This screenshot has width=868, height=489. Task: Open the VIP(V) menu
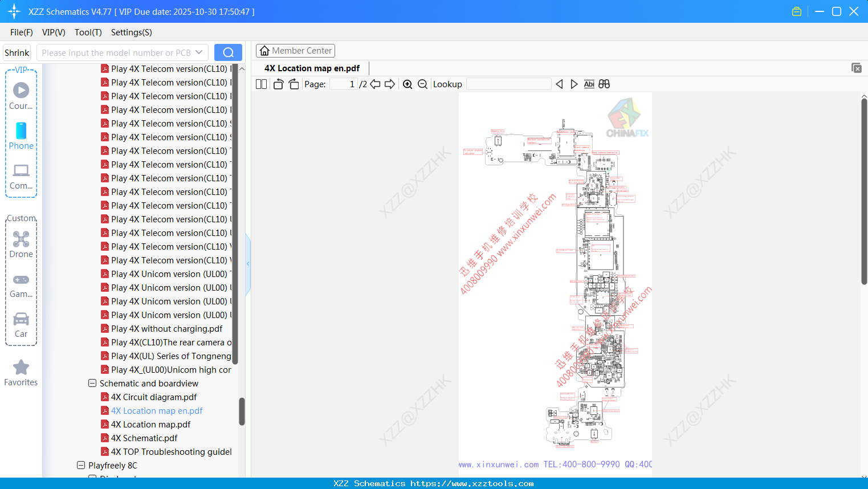click(x=54, y=32)
